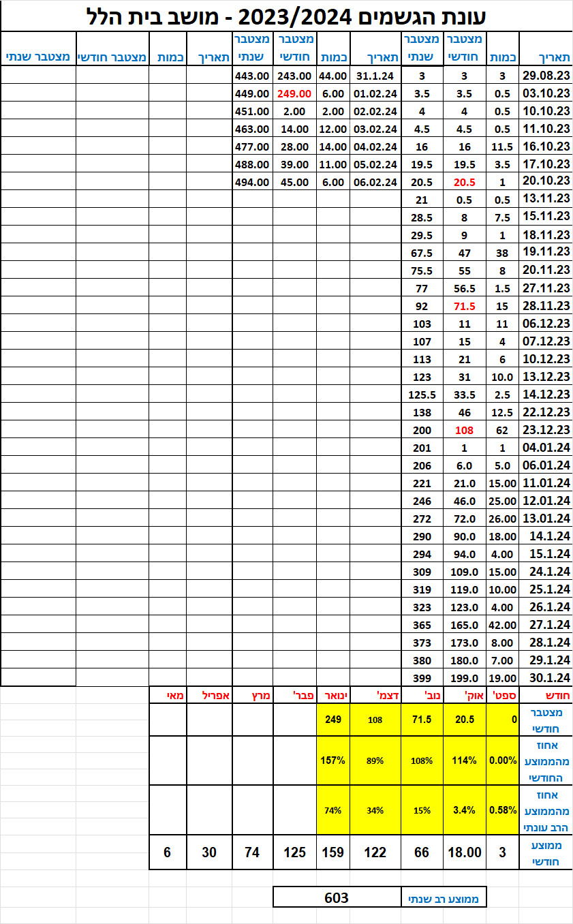The height and width of the screenshot is (924, 573).
Task: Select the date cell 29.08.23
Action: [545, 76]
